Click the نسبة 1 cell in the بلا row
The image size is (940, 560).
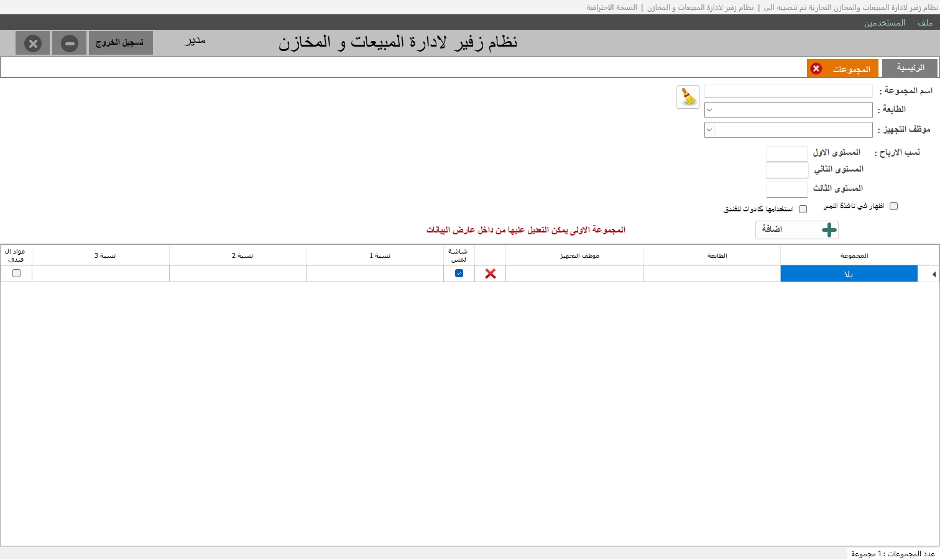375,274
